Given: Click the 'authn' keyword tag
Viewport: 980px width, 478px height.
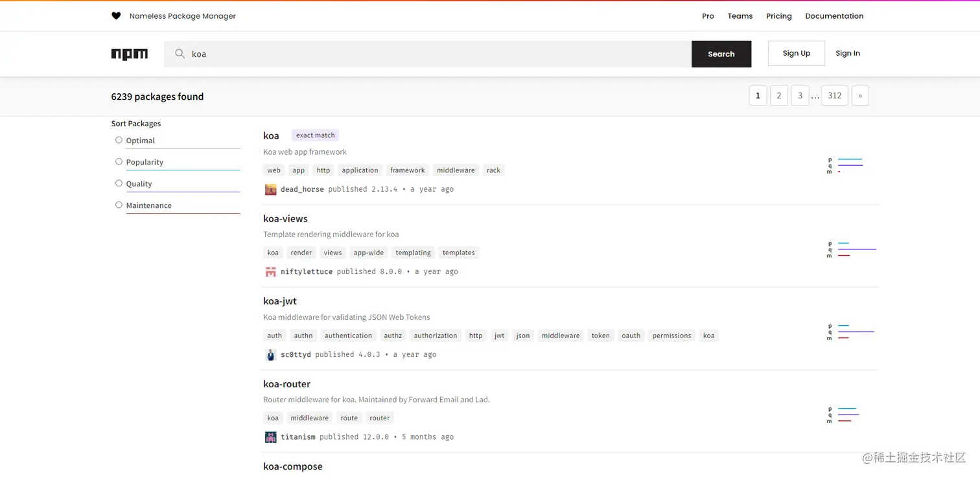Looking at the screenshot, I should pos(303,336).
